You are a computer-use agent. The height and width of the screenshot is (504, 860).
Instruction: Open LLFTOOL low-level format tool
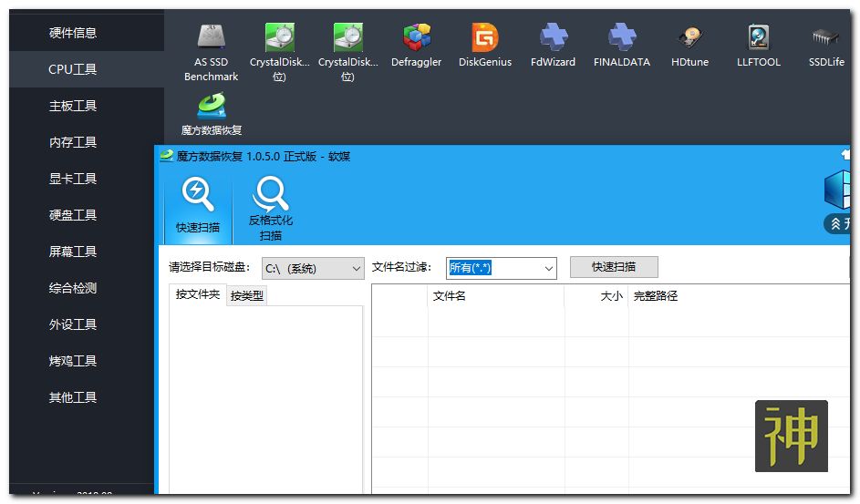click(759, 46)
